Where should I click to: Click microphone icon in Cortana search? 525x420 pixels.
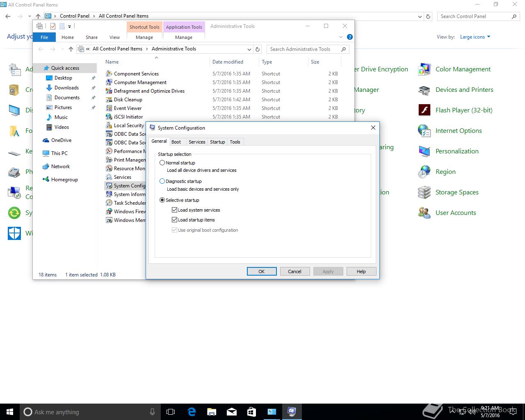tap(152, 412)
